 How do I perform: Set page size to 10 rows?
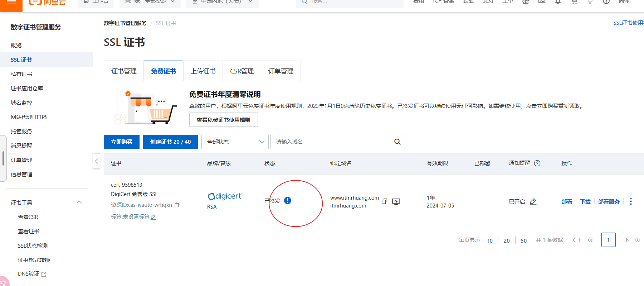(x=490, y=240)
